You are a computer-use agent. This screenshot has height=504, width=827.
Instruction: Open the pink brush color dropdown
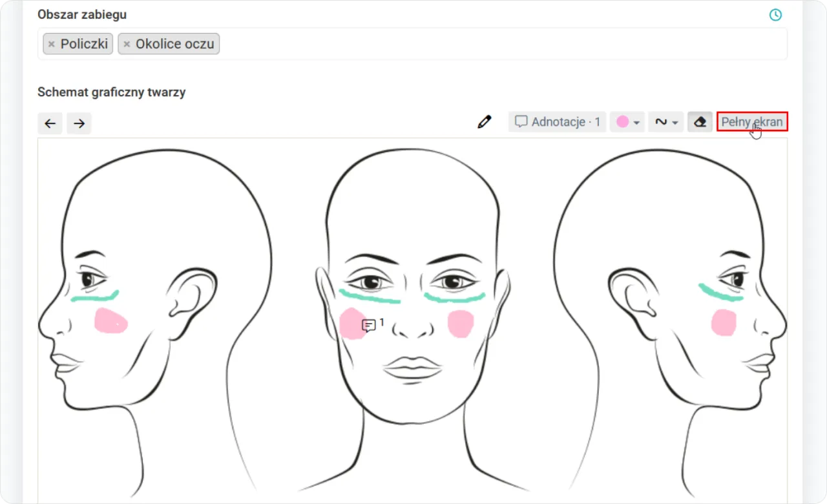coord(627,121)
